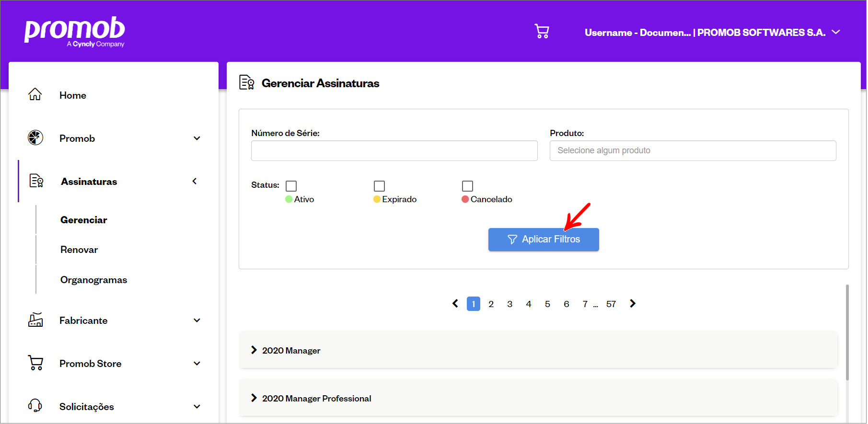Go to page 4

pyautogui.click(x=529, y=304)
